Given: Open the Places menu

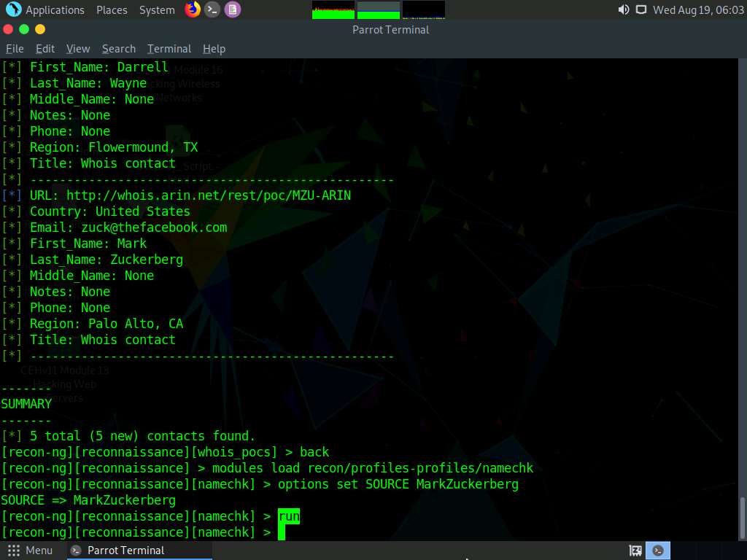Looking at the screenshot, I should pyautogui.click(x=112, y=9).
